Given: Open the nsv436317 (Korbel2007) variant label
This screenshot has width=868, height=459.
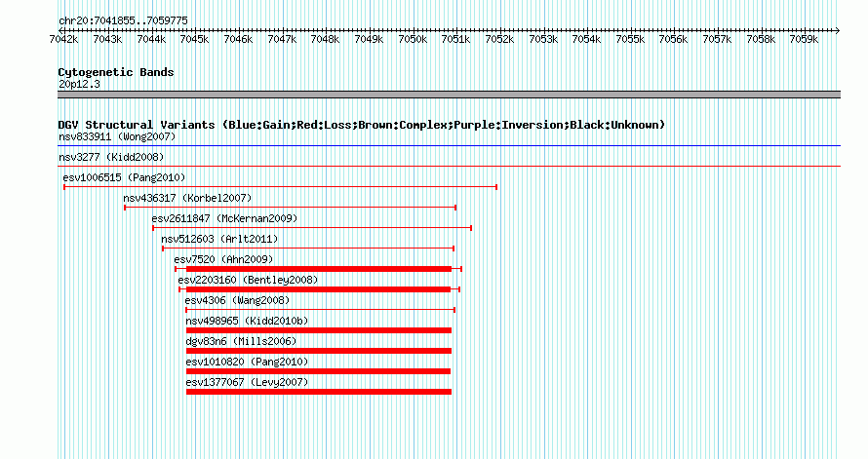Looking at the screenshot, I should 187,198.
